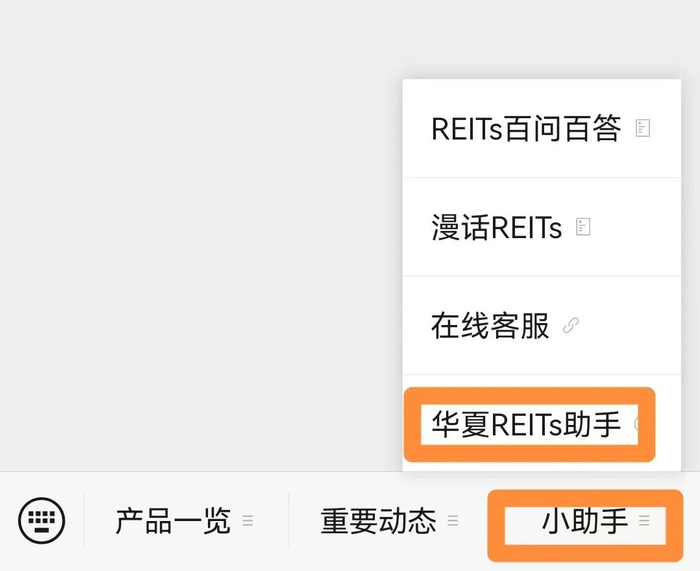
Task: Select 漫话REITs from the popup menu
Action: (x=496, y=227)
